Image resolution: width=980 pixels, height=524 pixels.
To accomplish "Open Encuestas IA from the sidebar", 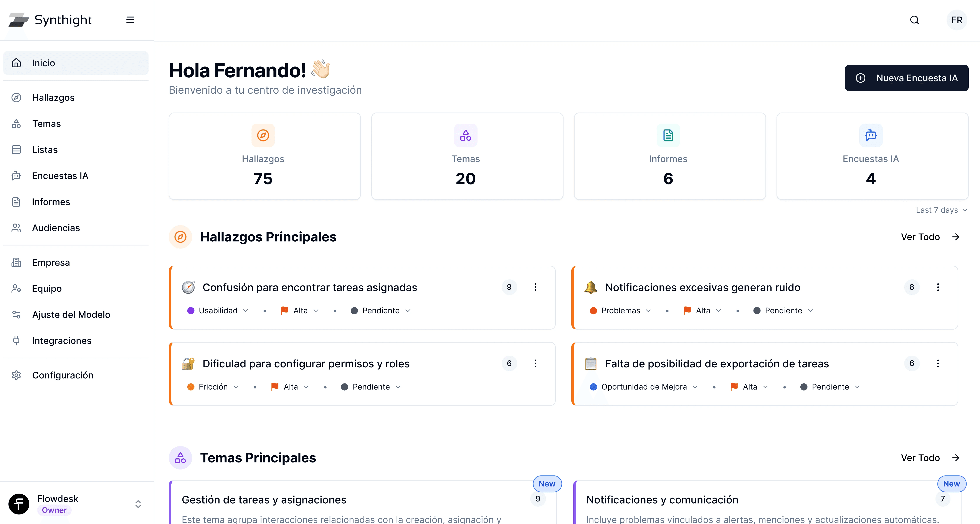I will 60,176.
